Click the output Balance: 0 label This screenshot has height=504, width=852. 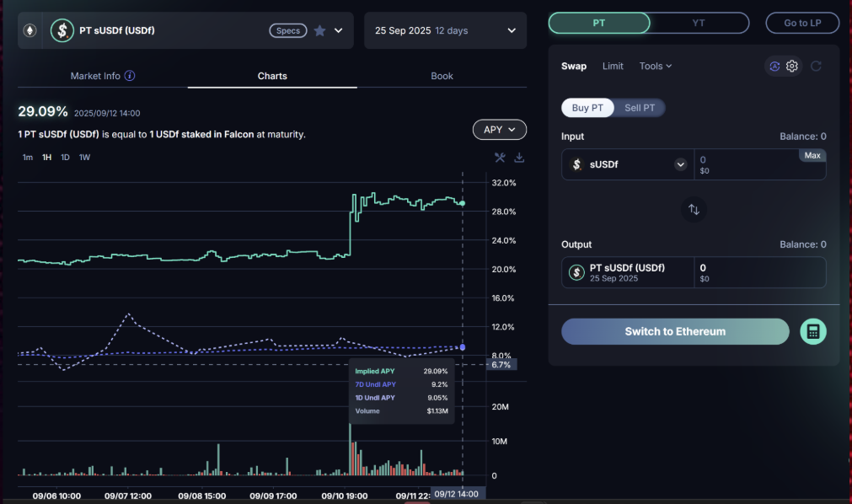pos(802,244)
